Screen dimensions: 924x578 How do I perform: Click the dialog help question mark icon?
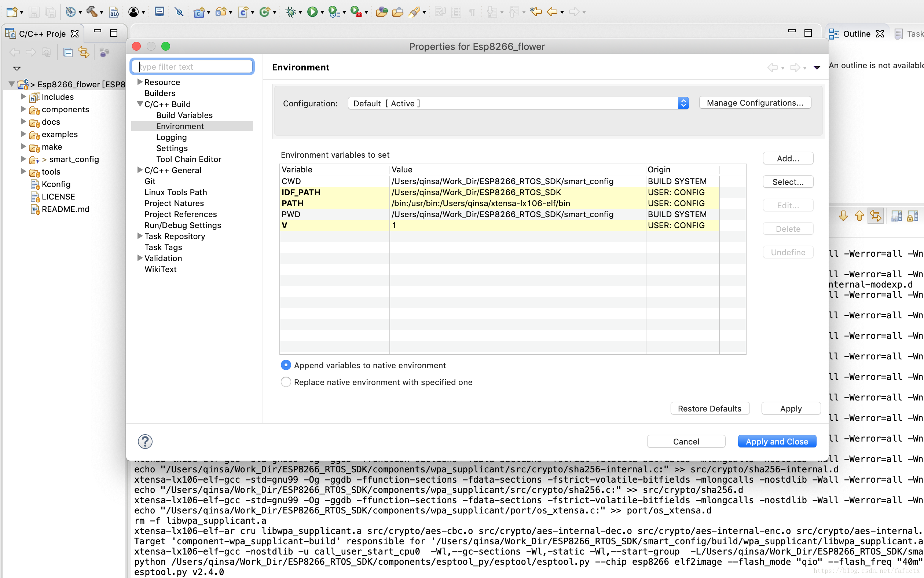point(145,442)
